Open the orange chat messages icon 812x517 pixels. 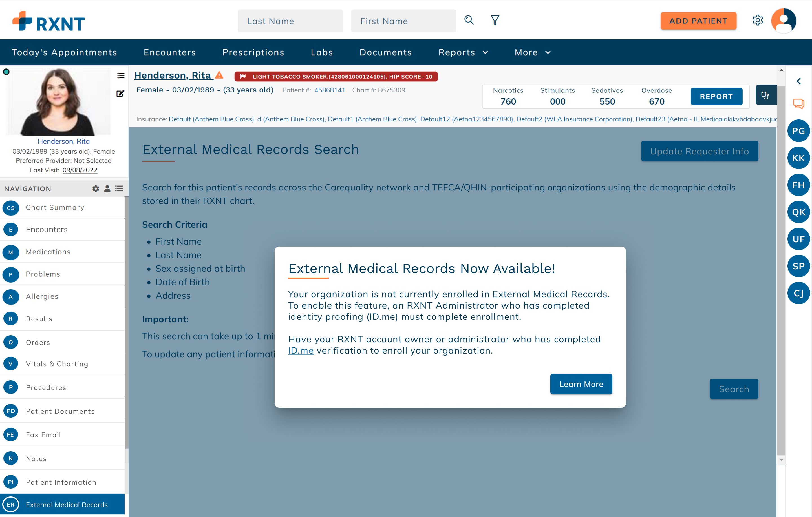pyautogui.click(x=798, y=104)
